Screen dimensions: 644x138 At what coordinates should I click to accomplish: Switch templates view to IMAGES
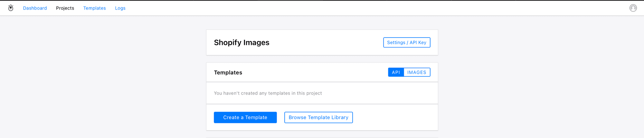(417, 72)
